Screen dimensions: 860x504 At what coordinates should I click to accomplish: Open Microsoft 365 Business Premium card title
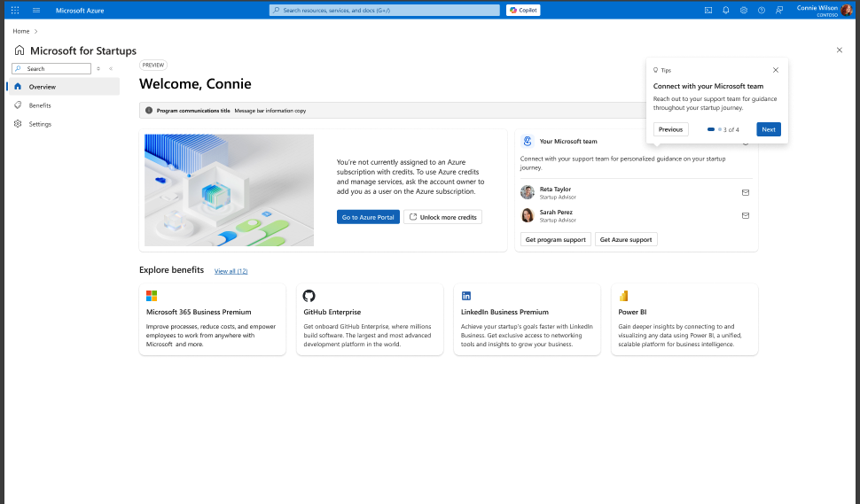point(199,312)
